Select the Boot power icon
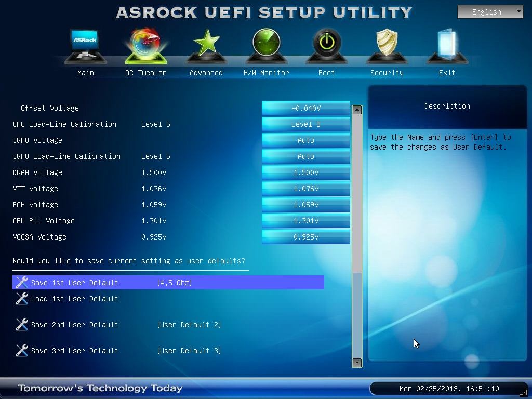The width and height of the screenshot is (532, 399). pos(327,46)
